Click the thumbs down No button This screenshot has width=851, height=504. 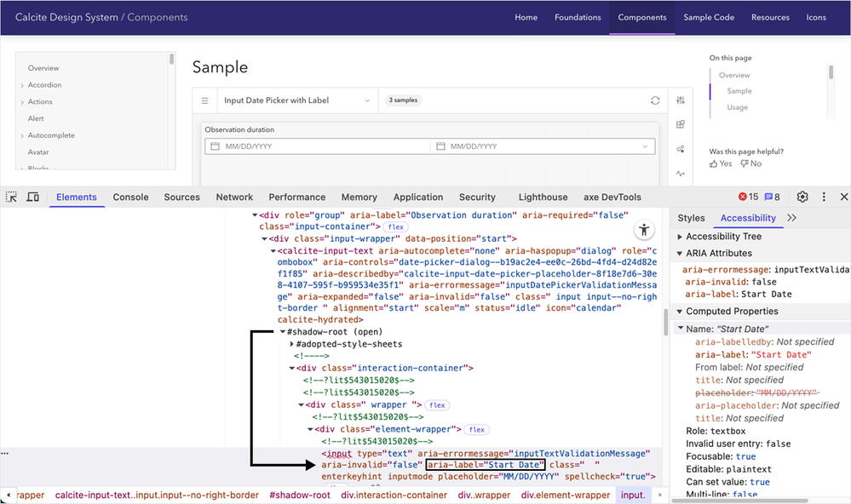[751, 163]
